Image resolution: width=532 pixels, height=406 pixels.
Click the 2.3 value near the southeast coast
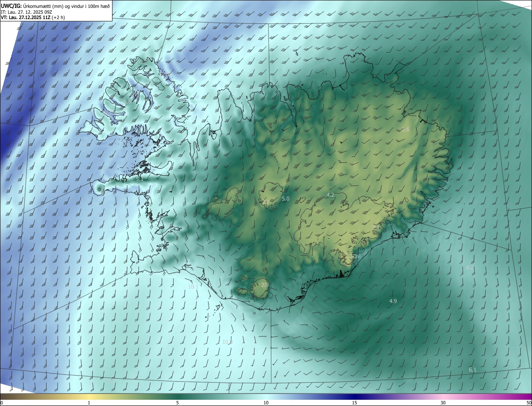[353, 257]
